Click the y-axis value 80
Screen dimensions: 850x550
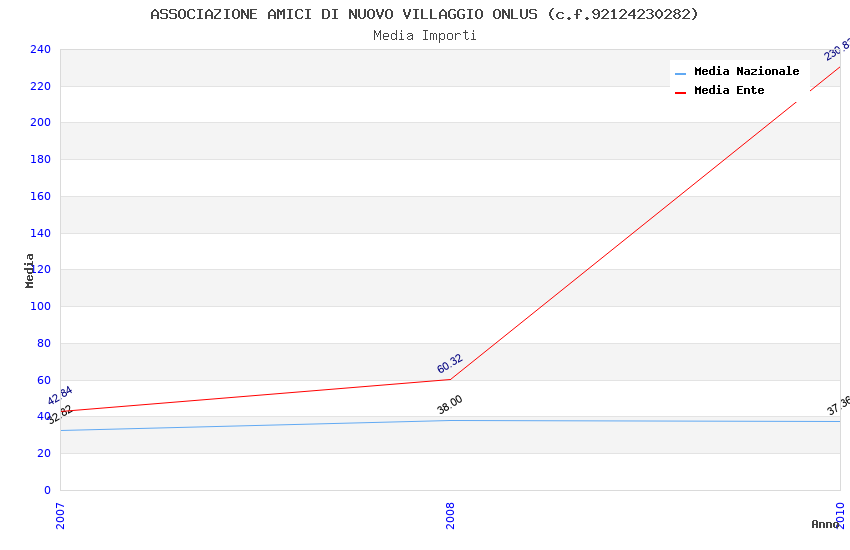point(44,343)
